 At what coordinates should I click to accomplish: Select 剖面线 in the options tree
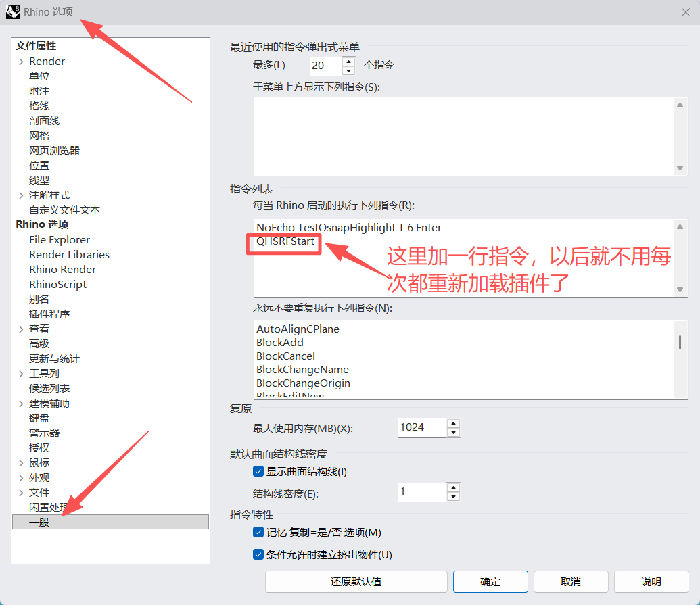tap(44, 121)
